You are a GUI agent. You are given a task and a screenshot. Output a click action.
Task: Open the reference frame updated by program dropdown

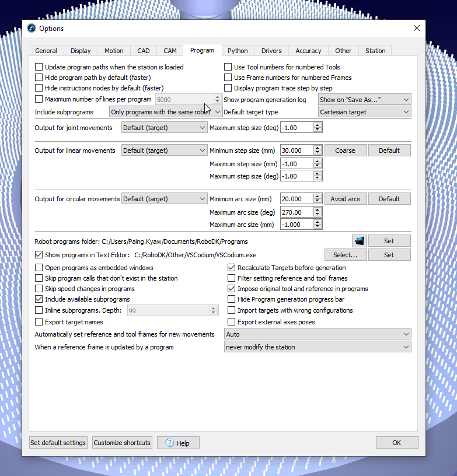(318, 347)
